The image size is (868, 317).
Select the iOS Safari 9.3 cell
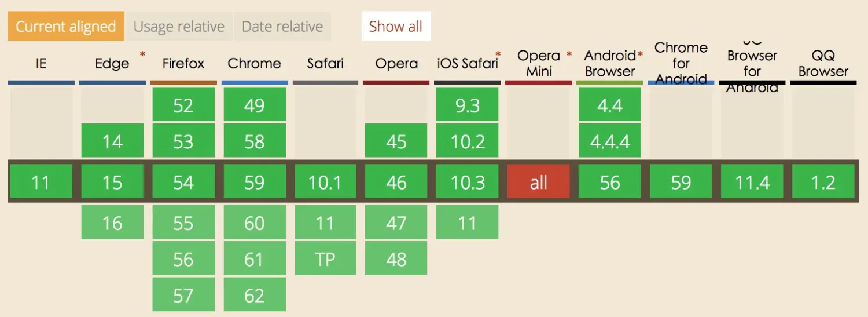pyautogui.click(x=468, y=105)
